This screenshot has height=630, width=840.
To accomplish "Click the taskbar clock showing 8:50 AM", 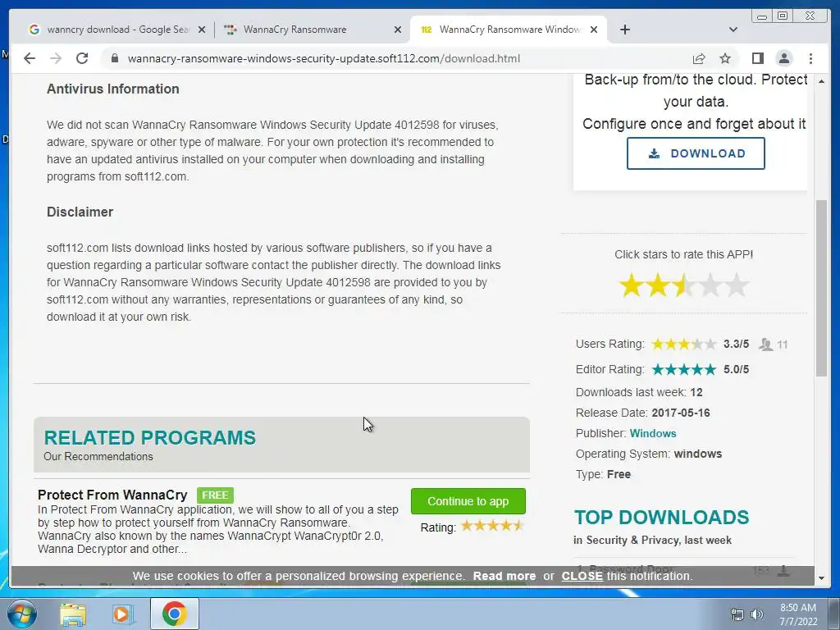I will [x=797, y=614].
